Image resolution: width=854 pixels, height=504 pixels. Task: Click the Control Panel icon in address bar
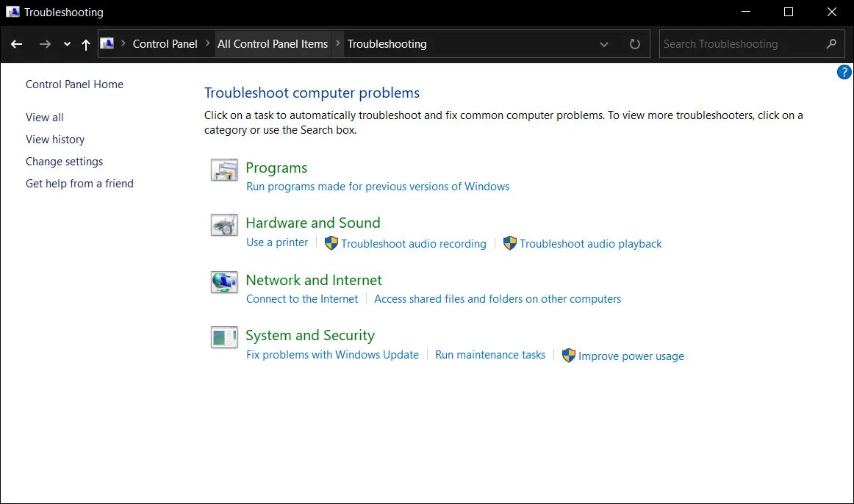coord(108,43)
